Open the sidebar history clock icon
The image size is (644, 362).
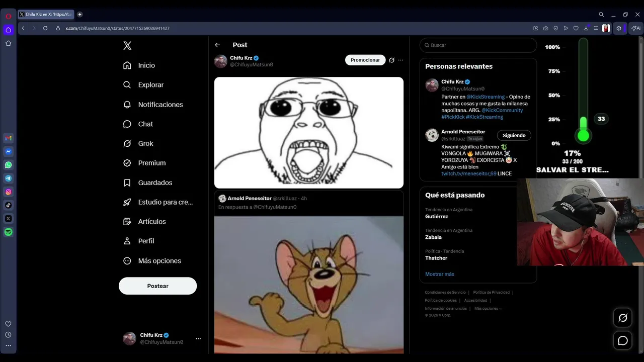tap(8, 335)
